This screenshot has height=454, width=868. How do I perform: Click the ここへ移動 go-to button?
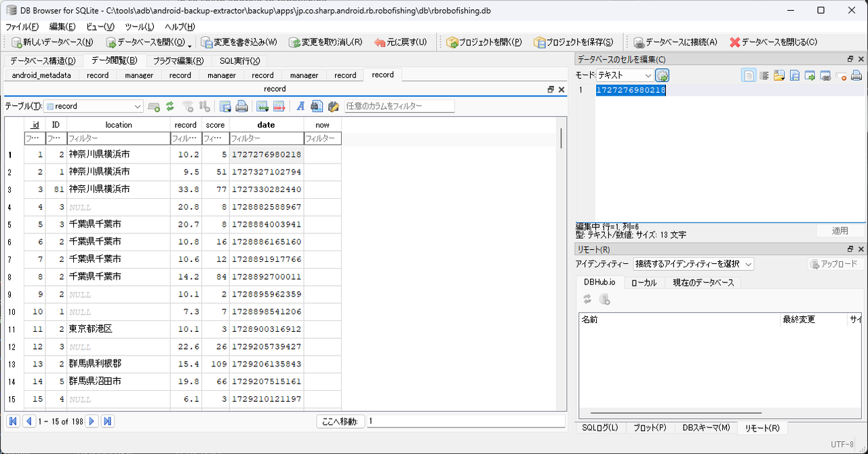point(340,421)
